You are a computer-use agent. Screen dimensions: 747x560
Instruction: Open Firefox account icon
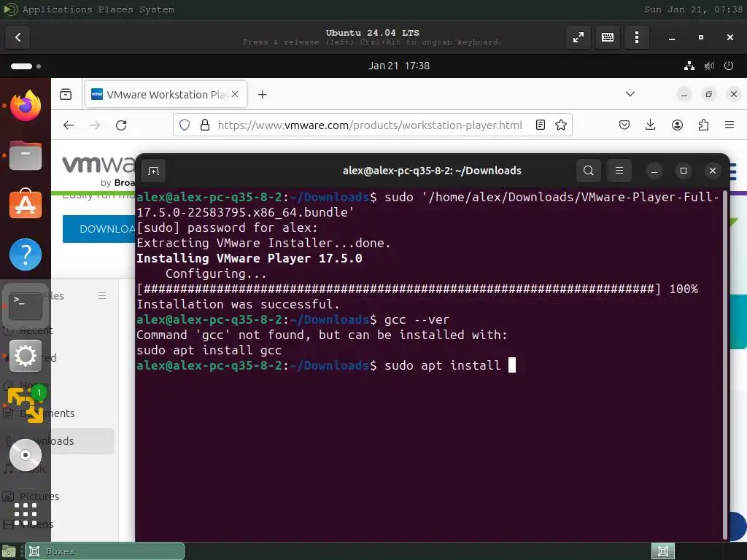pos(677,125)
